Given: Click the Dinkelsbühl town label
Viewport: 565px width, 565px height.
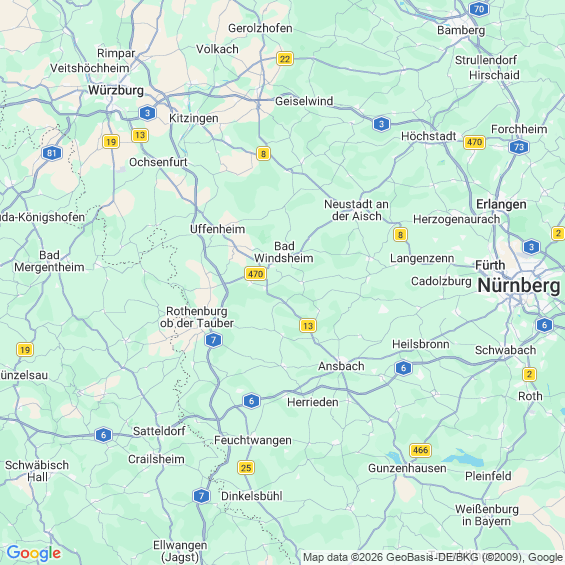Looking at the screenshot, I should 252,496.
